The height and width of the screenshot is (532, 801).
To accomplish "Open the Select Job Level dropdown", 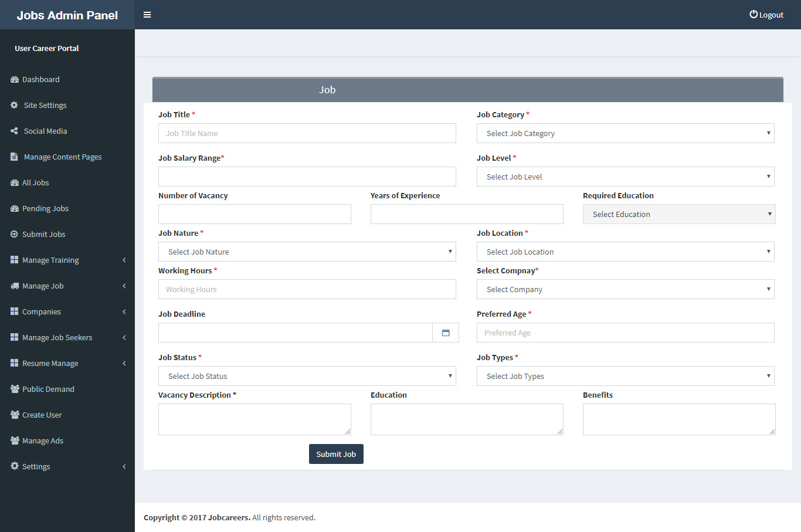I will (x=625, y=177).
